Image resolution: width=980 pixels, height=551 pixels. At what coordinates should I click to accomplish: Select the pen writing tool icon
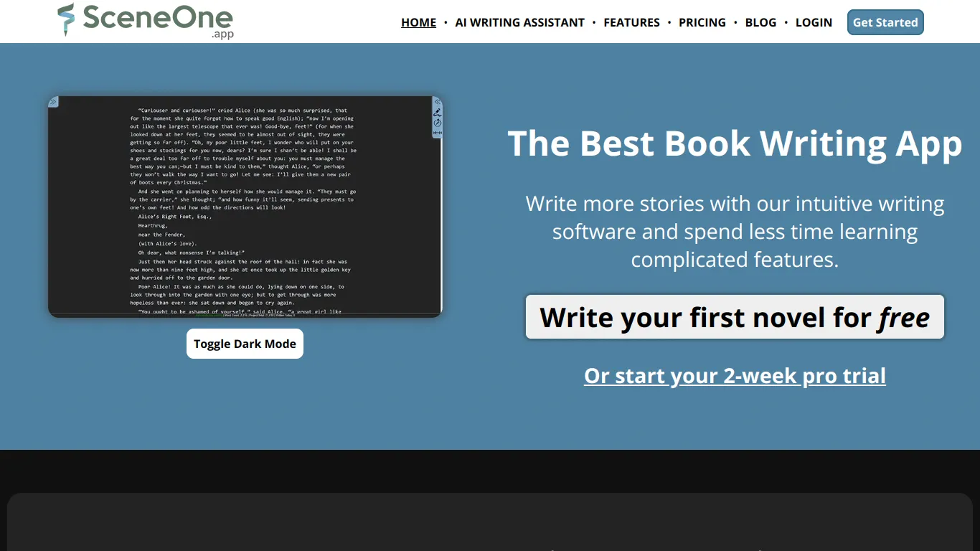pyautogui.click(x=438, y=113)
